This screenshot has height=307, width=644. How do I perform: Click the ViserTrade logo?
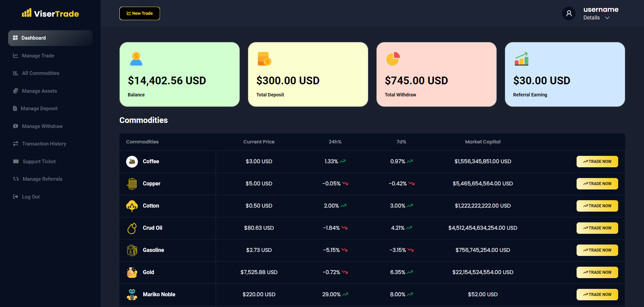(50, 13)
